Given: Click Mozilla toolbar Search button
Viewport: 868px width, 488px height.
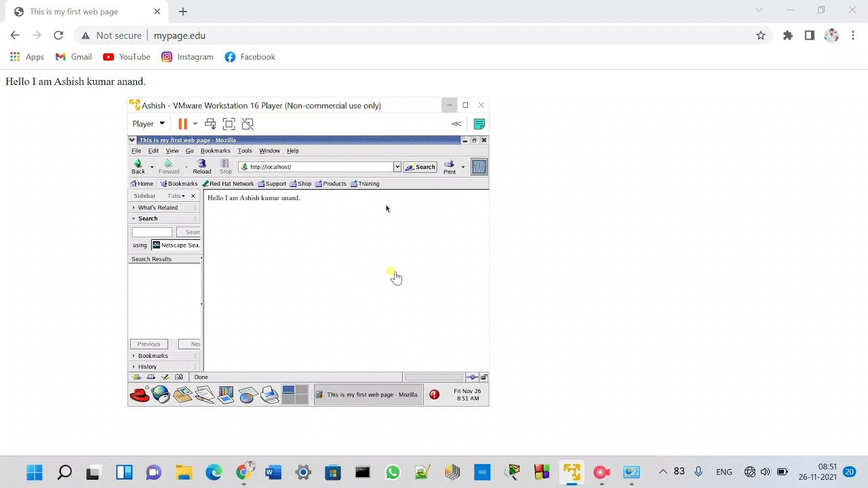Looking at the screenshot, I should point(420,167).
